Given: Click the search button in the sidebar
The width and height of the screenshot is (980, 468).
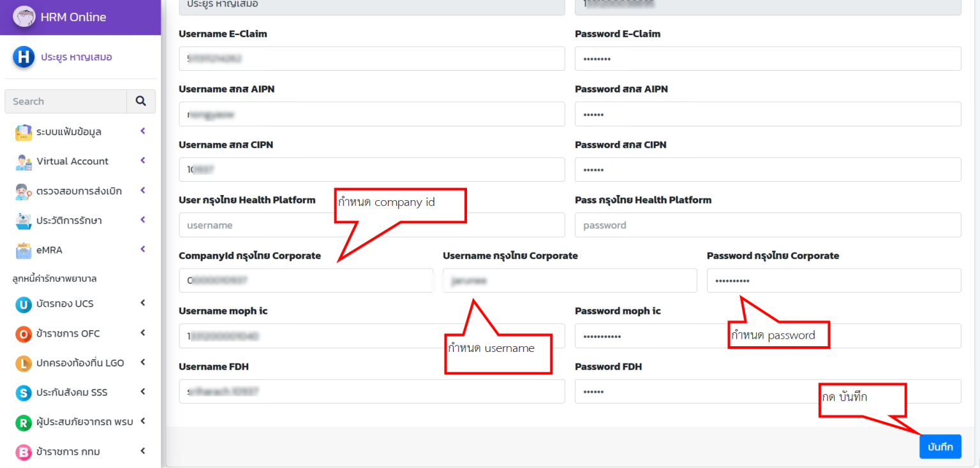Looking at the screenshot, I should click(141, 101).
